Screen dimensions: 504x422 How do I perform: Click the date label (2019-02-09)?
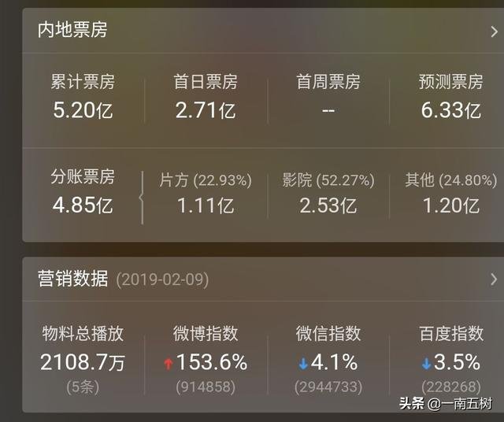(x=162, y=279)
